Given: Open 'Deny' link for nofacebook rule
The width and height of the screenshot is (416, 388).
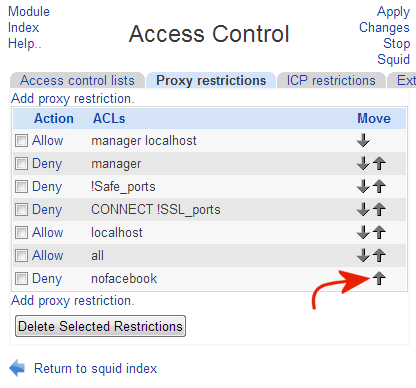Looking at the screenshot, I should pos(47,279).
